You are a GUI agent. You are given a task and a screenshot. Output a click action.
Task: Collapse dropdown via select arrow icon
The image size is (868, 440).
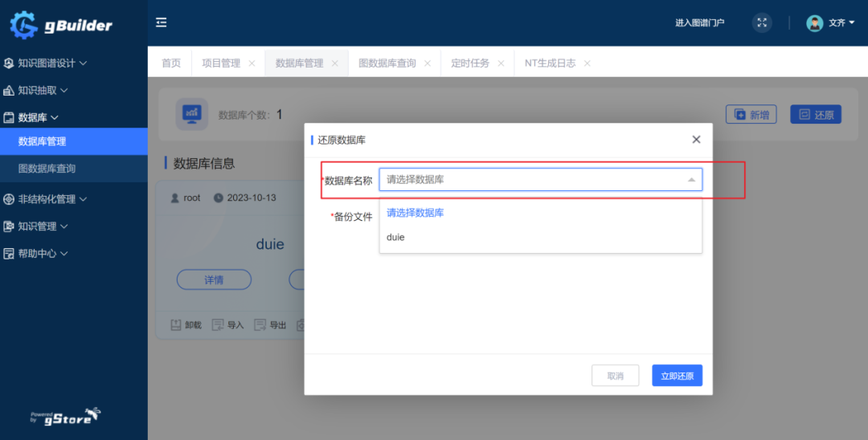[691, 180]
